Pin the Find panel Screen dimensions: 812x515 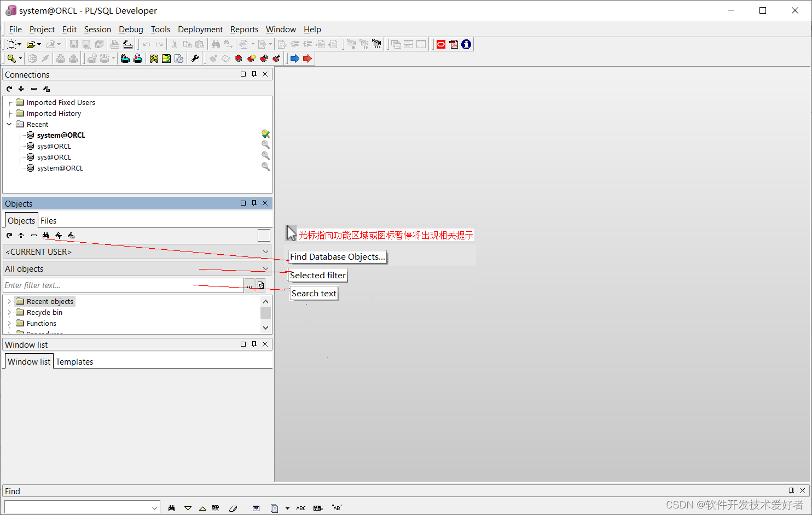coord(791,490)
